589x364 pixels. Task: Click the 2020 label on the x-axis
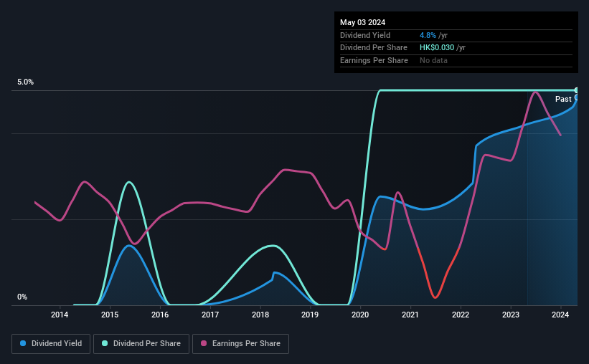click(360, 315)
